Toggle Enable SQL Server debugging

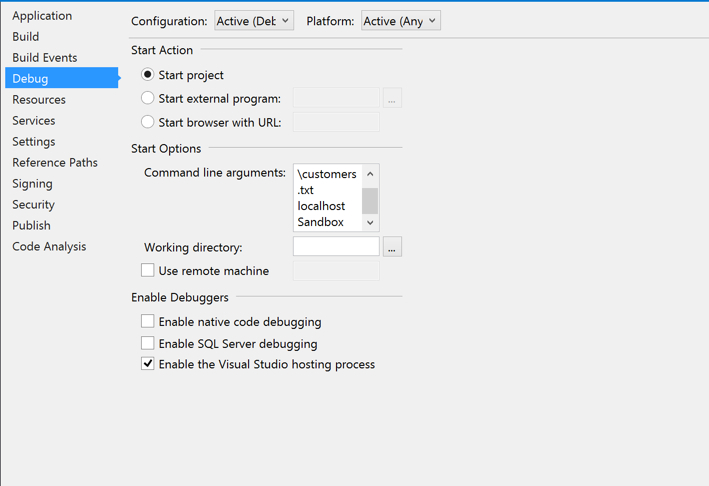148,343
